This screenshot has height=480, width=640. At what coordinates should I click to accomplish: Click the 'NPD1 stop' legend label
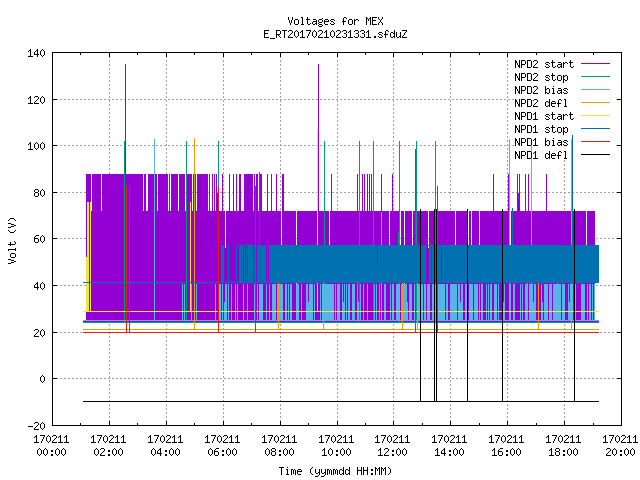541,129
